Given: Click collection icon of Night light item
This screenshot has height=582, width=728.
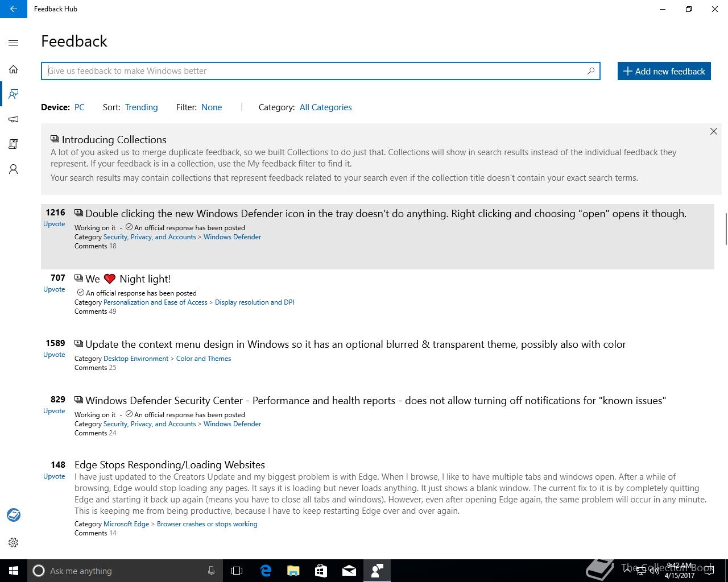Looking at the screenshot, I should [x=78, y=278].
